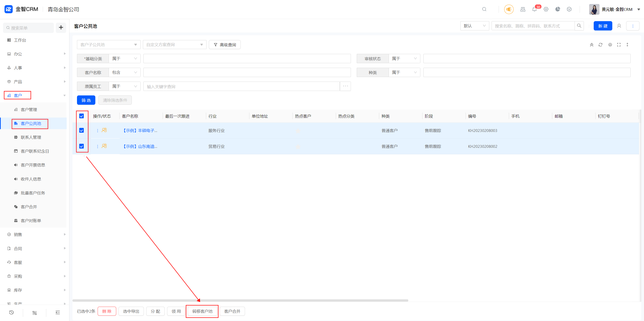Open customer link 【示例】丰硕电子

point(140,130)
